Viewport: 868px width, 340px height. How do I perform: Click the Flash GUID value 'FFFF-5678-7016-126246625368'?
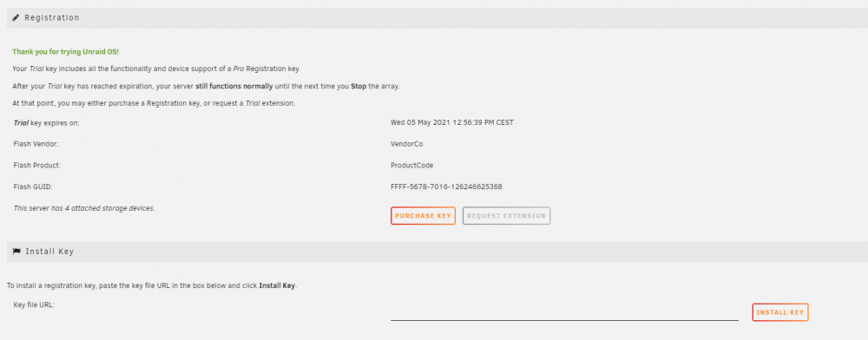(446, 186)
